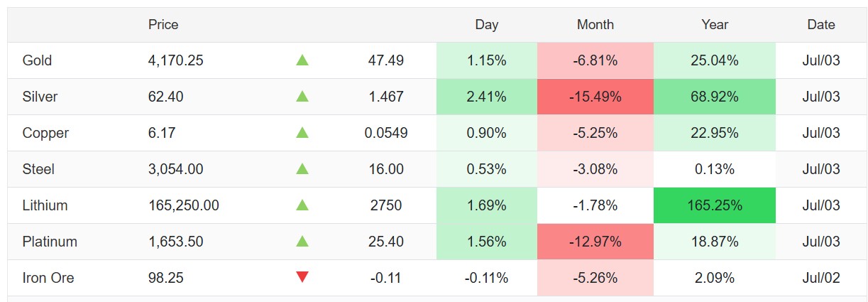Sort by the Month column header

pos(595,24)
